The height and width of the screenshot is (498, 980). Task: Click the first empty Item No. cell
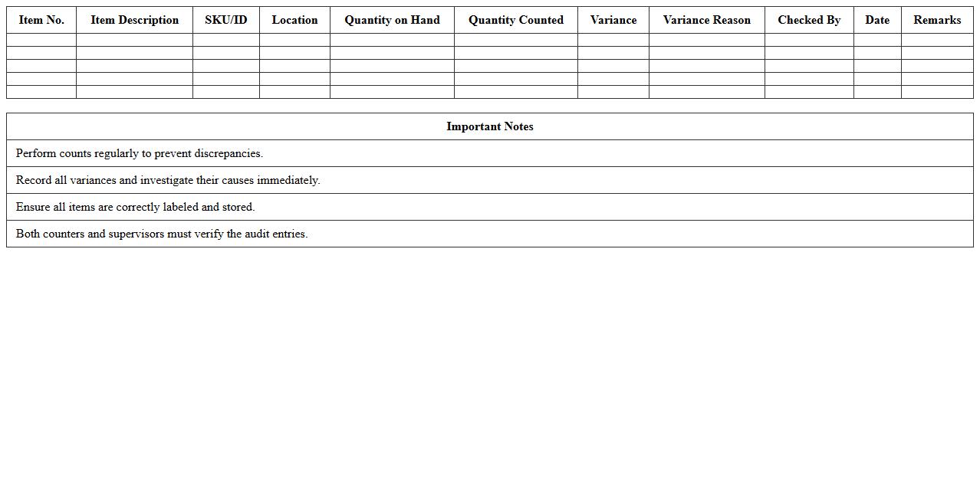click(x=41, y=40)
